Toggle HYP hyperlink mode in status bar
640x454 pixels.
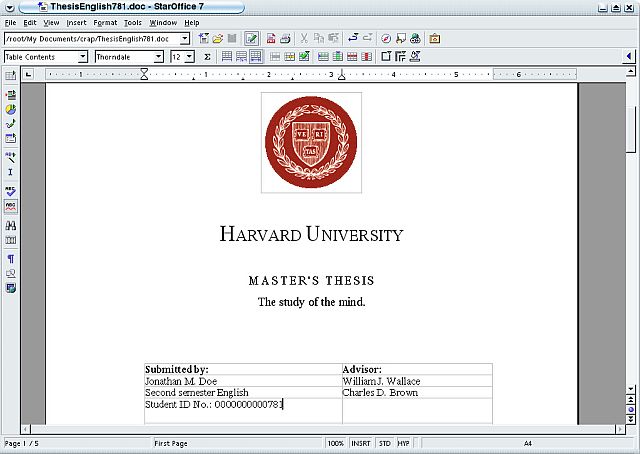pyautogui.click(x=403, y=443)
